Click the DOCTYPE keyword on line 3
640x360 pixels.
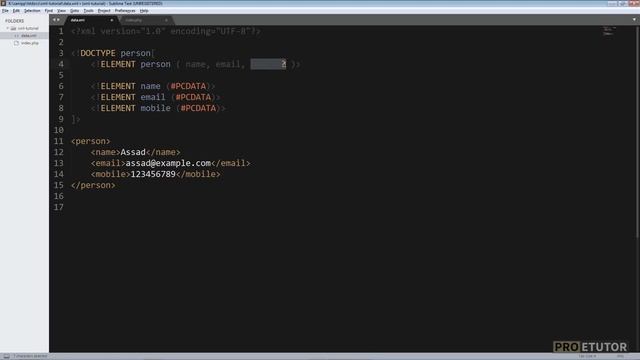98,53
